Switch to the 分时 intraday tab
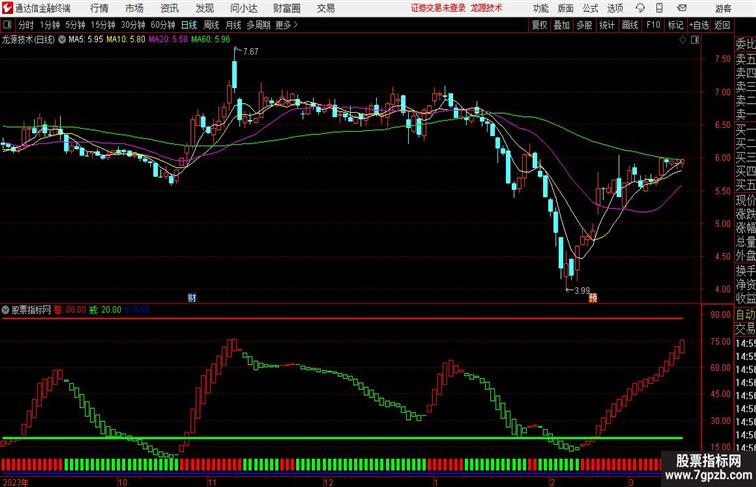 [26, 25]
